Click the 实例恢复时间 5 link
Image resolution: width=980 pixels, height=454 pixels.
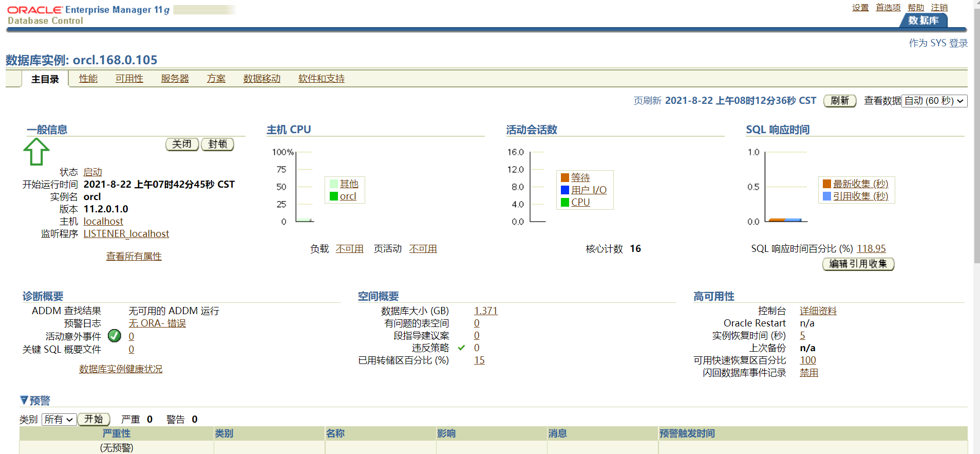coord(803,336)
